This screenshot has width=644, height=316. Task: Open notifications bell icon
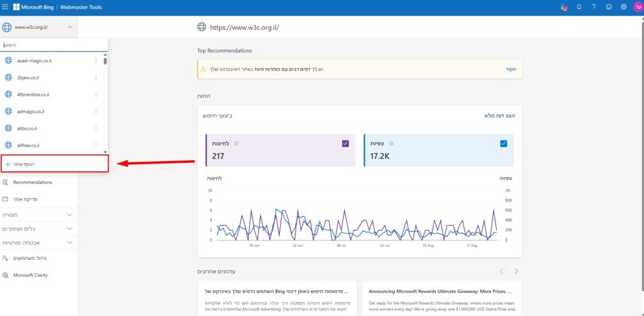coord(579,7)
